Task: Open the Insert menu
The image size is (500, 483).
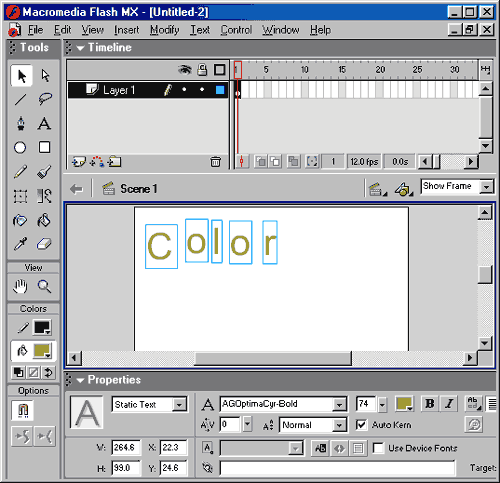Action: 127,30
